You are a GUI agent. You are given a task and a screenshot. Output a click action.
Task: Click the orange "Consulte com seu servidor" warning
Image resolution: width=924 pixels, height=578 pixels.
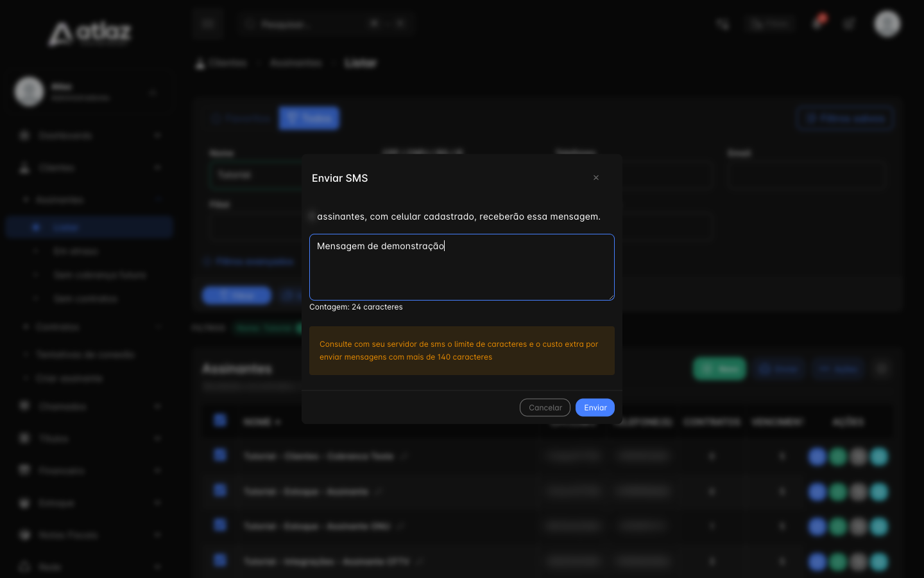[462, 351]
